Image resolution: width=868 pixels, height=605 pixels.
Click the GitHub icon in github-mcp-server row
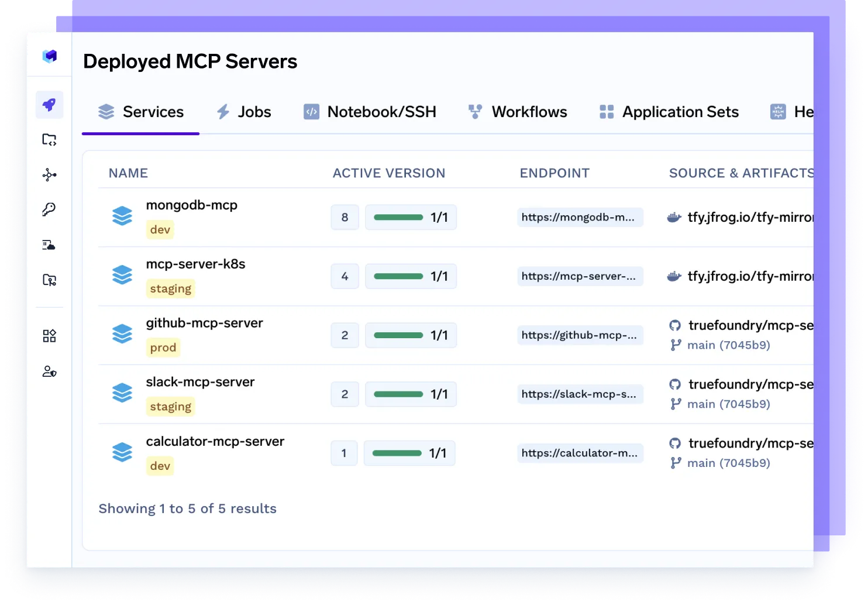pyautogui.click(x=676, y=325)
